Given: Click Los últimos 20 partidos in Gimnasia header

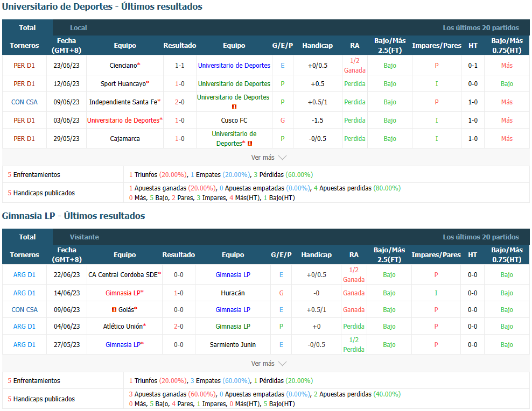Looking at the screenshot, I should click(x=481, y=237).
